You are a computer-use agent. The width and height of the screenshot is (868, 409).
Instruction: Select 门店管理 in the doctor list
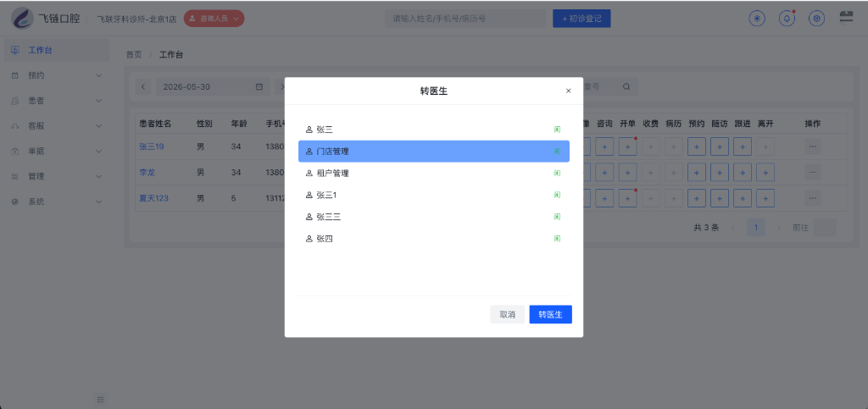click(x=433, y=152)
